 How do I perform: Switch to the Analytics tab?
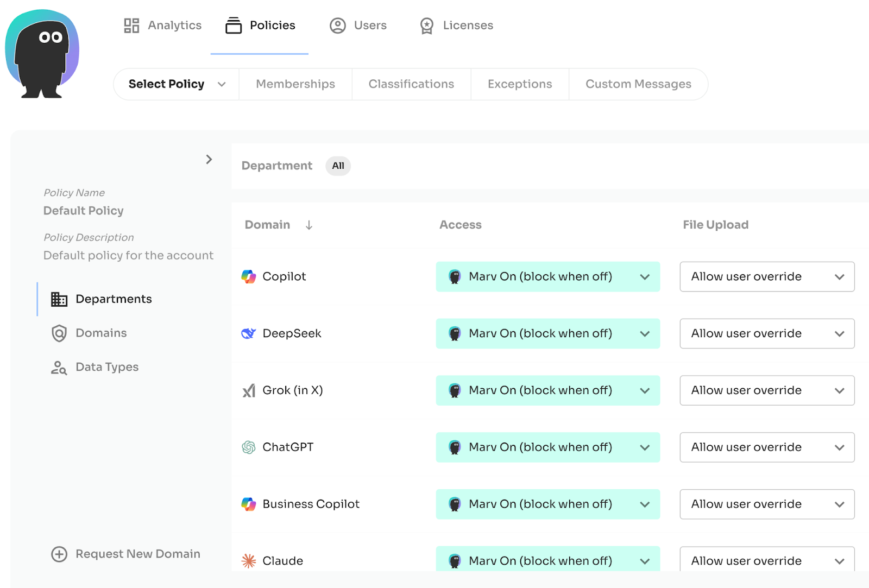coord(162,26)
